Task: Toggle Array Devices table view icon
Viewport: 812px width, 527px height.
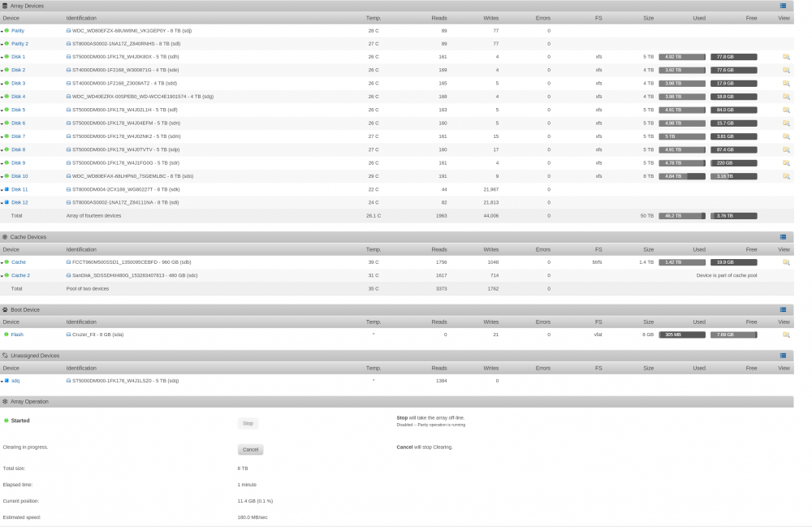Action: pyautogui.click(x=783, y=6)
